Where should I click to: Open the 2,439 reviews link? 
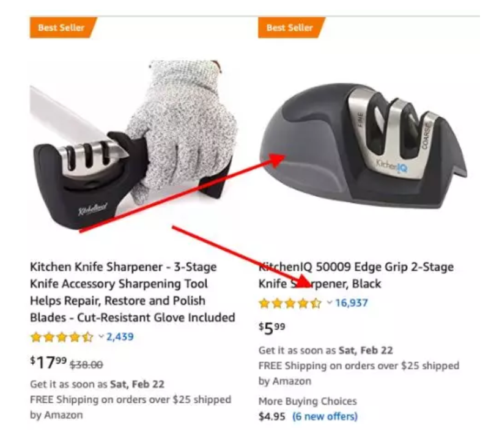120,337
